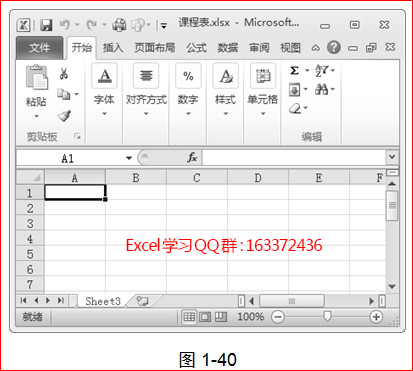Screen dimensions: 413x371
Task: Select cell A1 in the worksheet
Action: (75, 192)
